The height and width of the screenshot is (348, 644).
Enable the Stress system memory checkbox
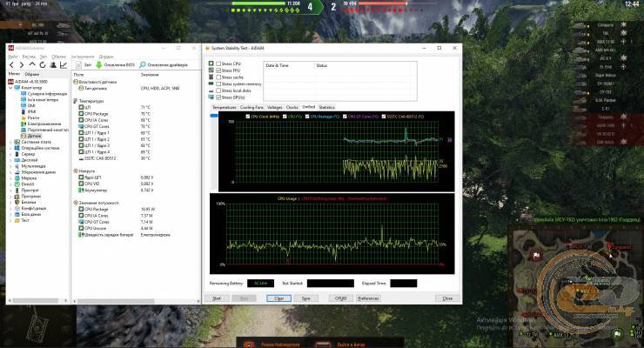click(x=218, y=84)
